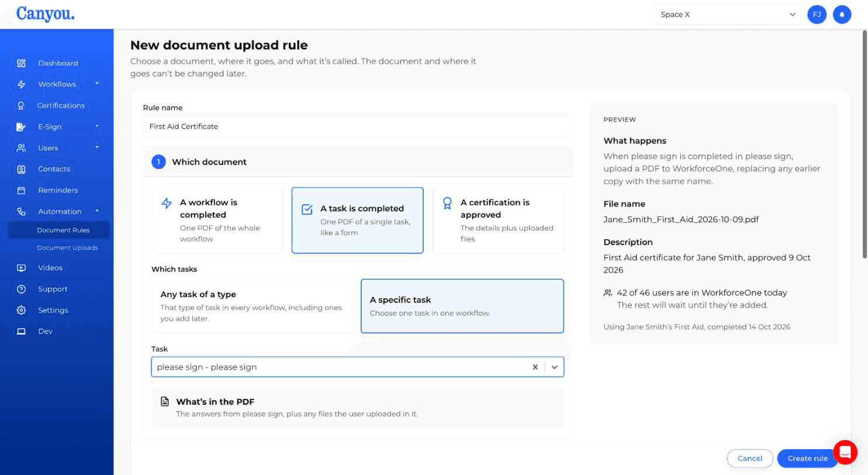Click the Cancel button
The height and width of the screenshot is (475, 868).
(x=750, y=459)
